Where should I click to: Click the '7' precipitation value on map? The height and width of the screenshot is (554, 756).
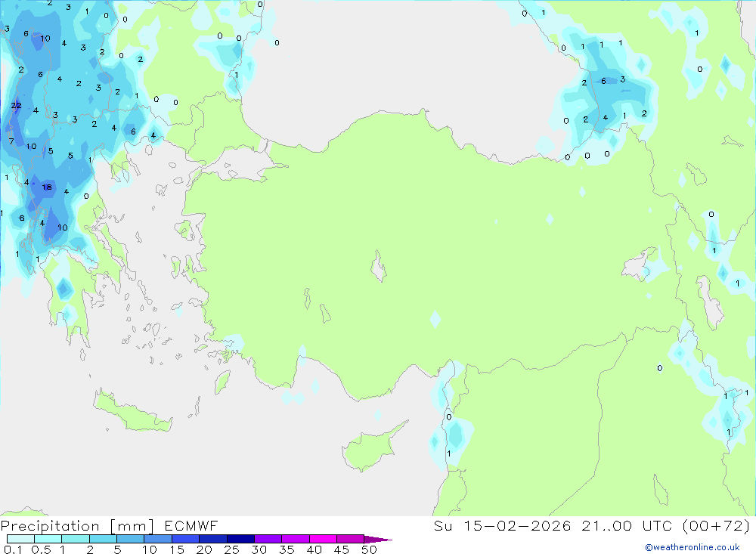click(11, 141)
